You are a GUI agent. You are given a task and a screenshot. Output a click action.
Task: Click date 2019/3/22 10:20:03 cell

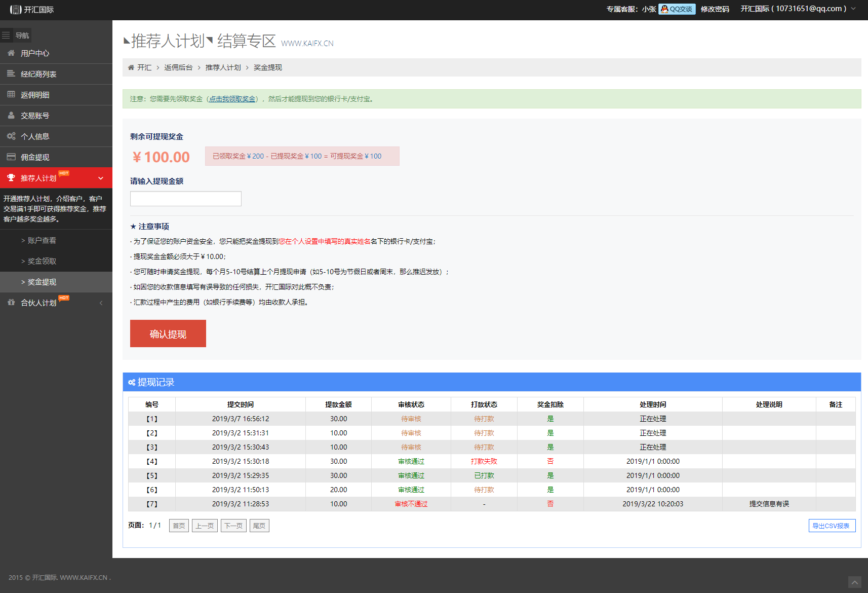[x=653, y=504]
